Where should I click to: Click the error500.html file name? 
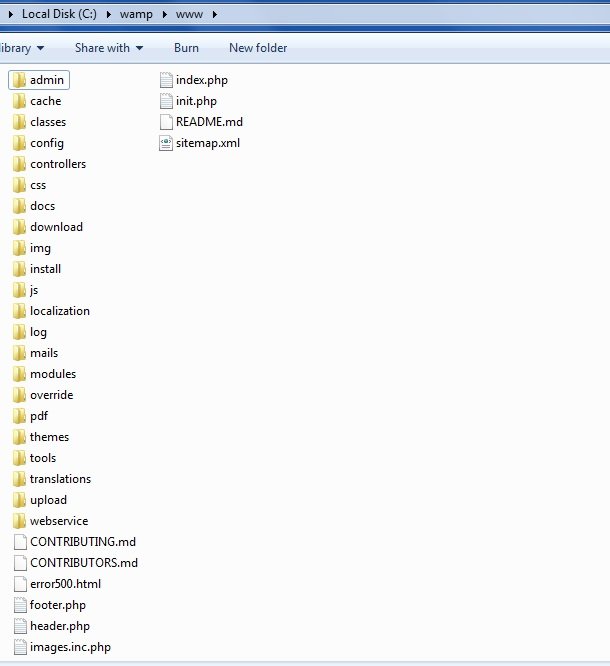pos(65,584)
